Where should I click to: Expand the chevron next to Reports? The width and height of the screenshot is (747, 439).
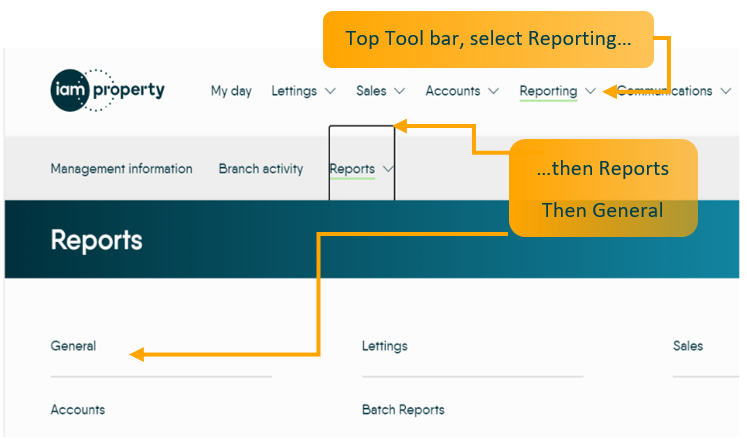pyautogui.click(x=388, y=169)
